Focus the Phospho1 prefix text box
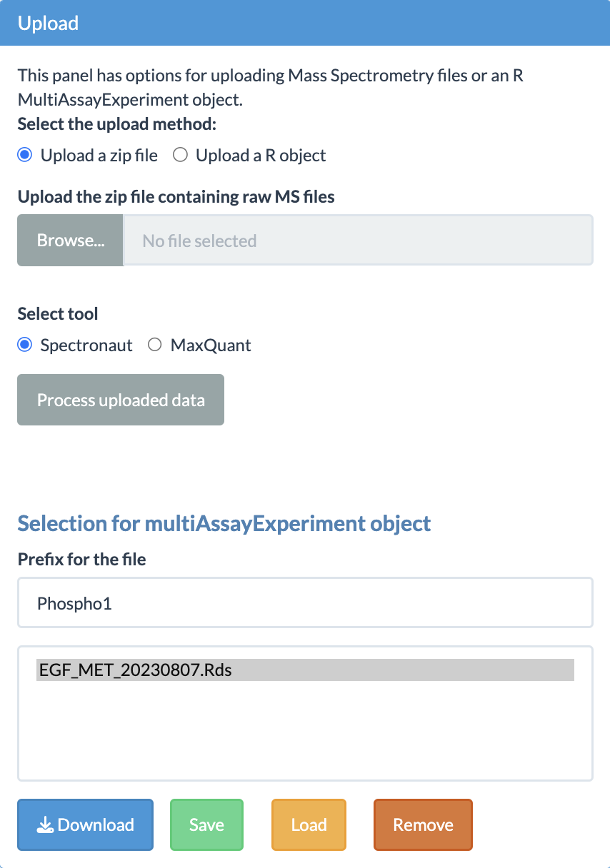This screenshot has height=868, width=610. coord(305,603)
